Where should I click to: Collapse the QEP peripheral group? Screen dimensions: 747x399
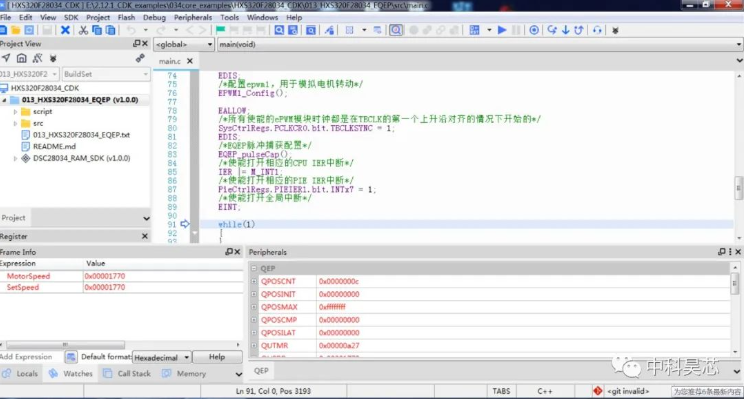(254, 269)
